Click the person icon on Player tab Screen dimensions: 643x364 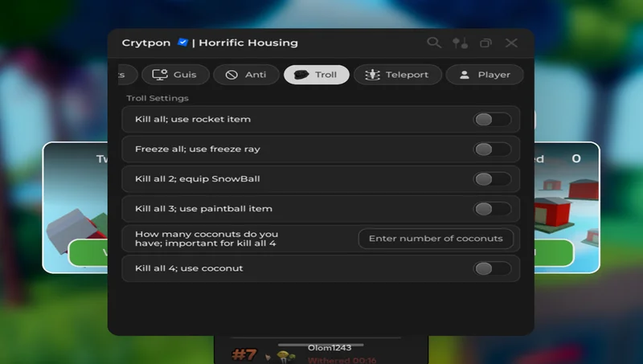(x=465, y=75)
